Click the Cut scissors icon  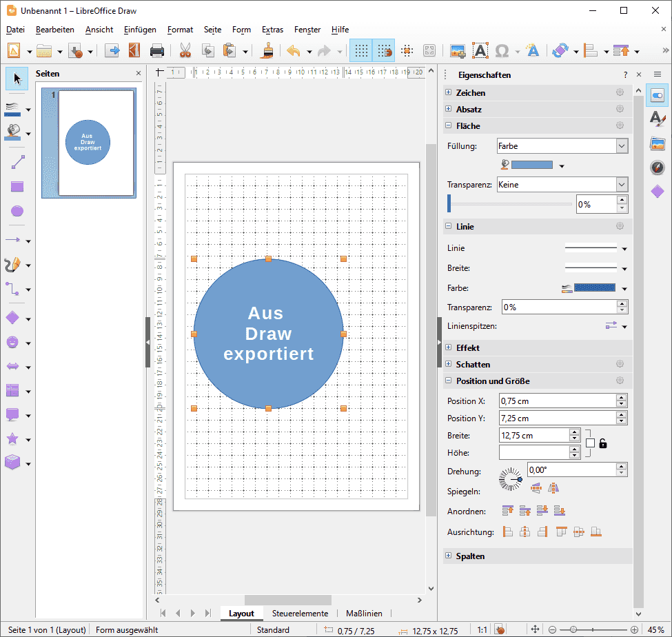185,51
